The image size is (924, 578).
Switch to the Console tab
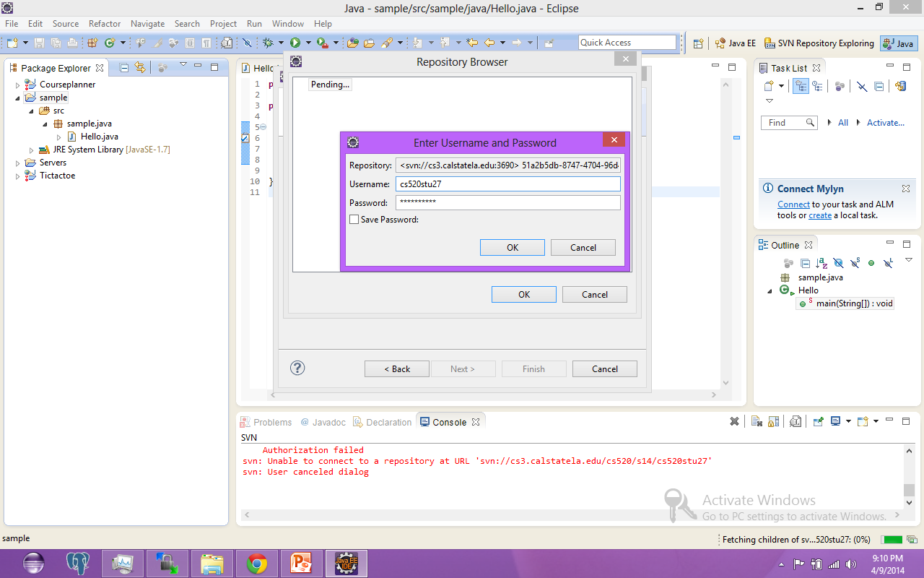tap(449, 422)
